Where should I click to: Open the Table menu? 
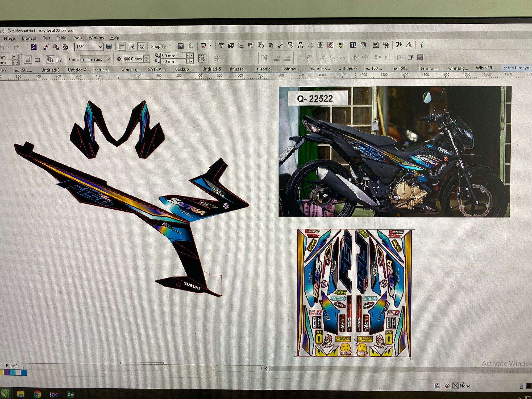61,38
